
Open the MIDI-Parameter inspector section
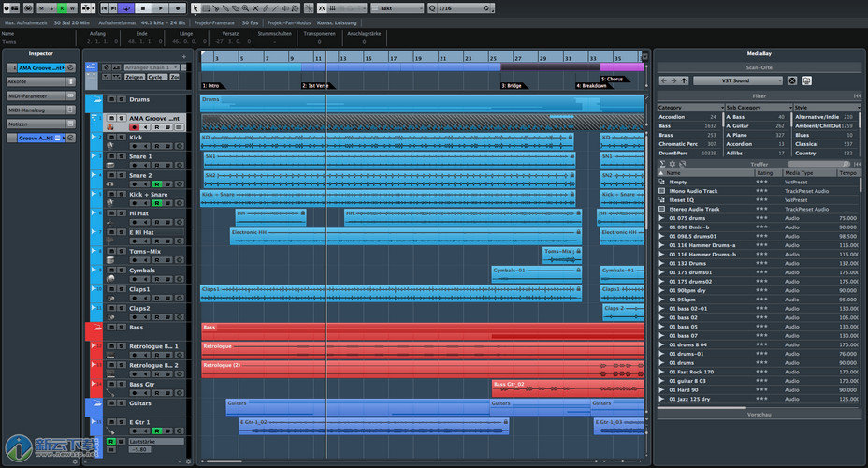[x=41, y=95]
